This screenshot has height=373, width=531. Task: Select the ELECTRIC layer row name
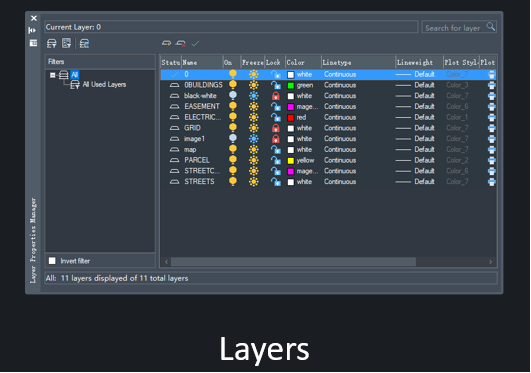click(x=203, y=117)
